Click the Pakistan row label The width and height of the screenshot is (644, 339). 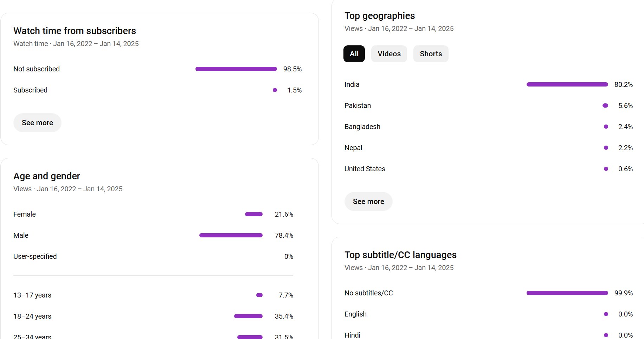click(x=358, y=105)
